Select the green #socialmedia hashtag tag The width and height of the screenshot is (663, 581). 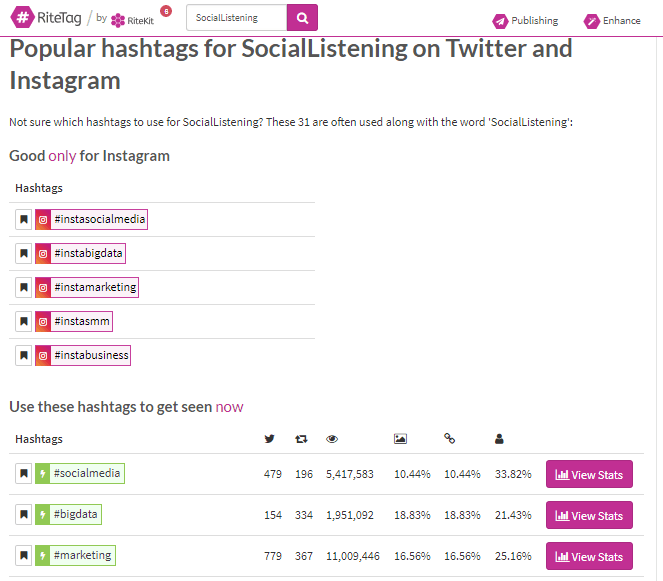(87, 474)
